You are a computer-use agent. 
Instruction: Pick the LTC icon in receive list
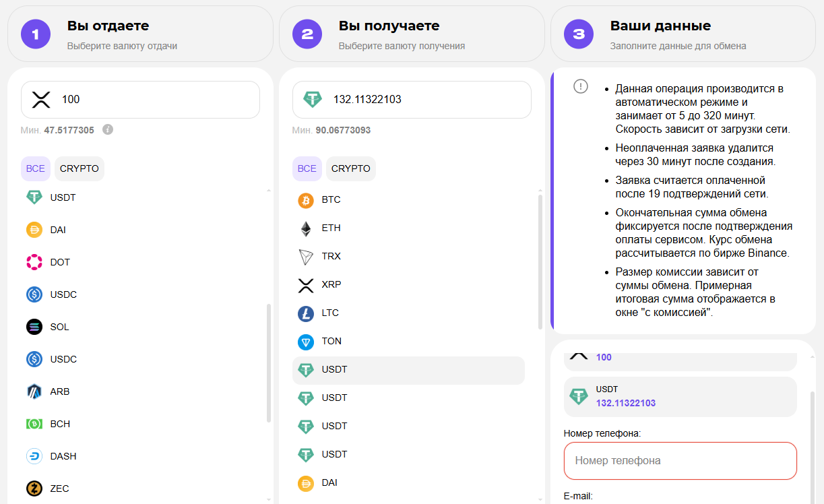[x=306, y=313]
